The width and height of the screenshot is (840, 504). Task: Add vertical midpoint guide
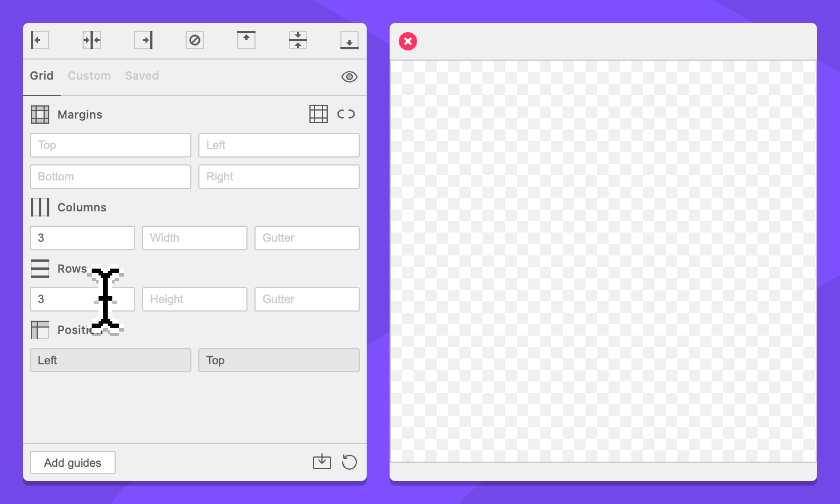coord(92,40)
